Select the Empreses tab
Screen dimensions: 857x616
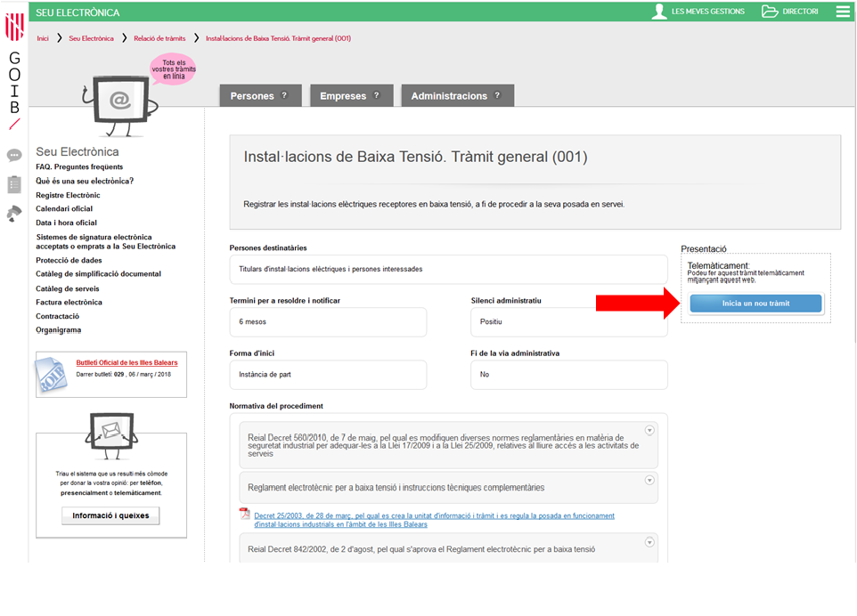(x=350, y=96)
